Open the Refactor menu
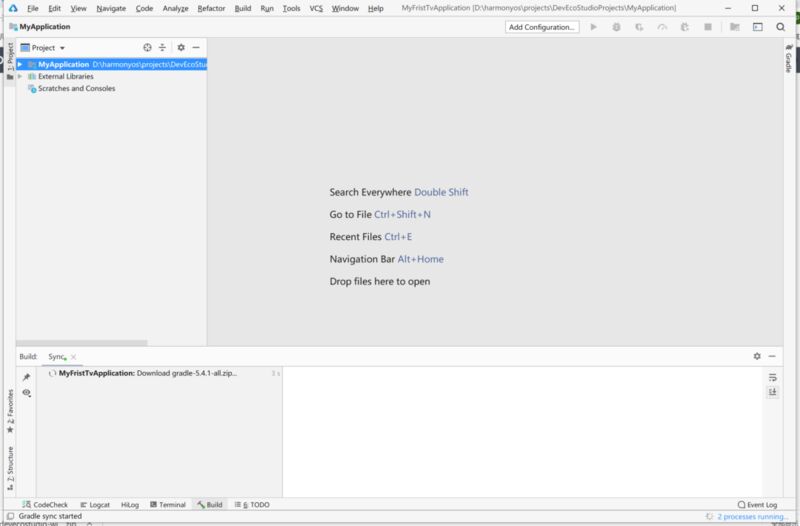 click(211, 8)
